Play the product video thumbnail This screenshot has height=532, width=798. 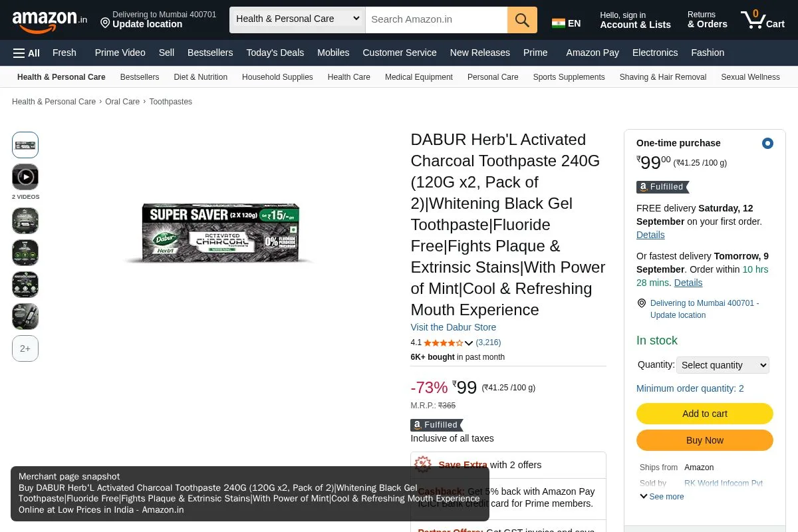[25, 177]
